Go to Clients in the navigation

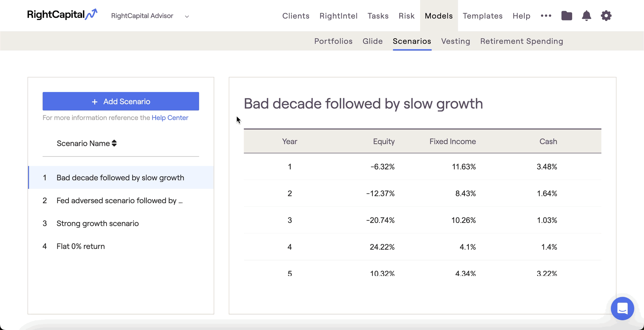point(296,16)
